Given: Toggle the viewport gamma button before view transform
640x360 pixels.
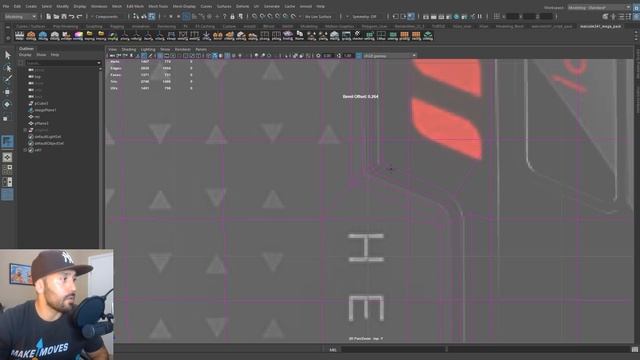Looking at the screenshot, I should tap(359, 56).
